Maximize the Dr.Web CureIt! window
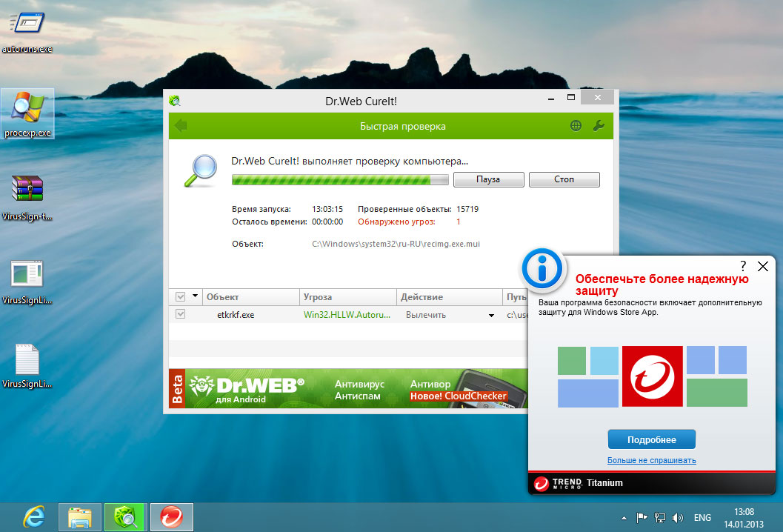 (571, 98)
